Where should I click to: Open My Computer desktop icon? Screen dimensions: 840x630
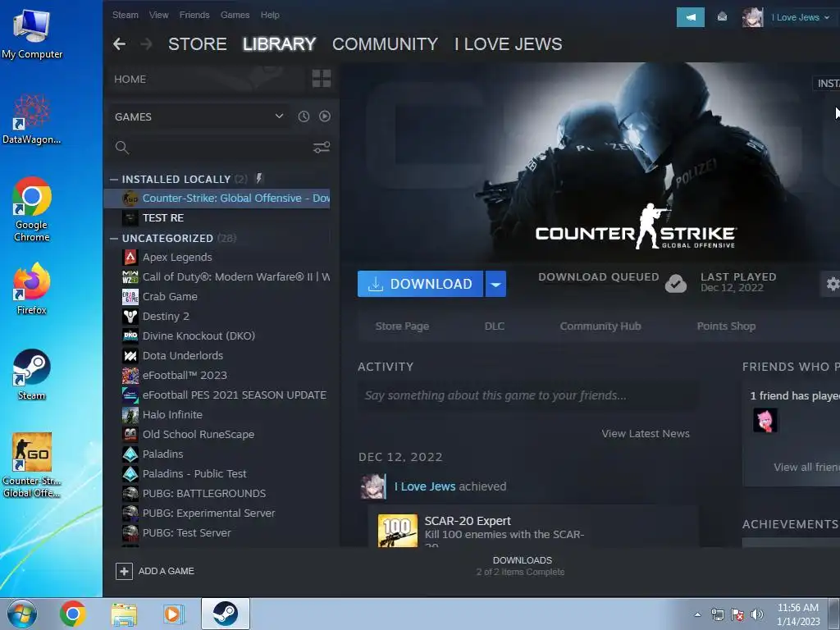pyautogui.click(x=32, y=33)
